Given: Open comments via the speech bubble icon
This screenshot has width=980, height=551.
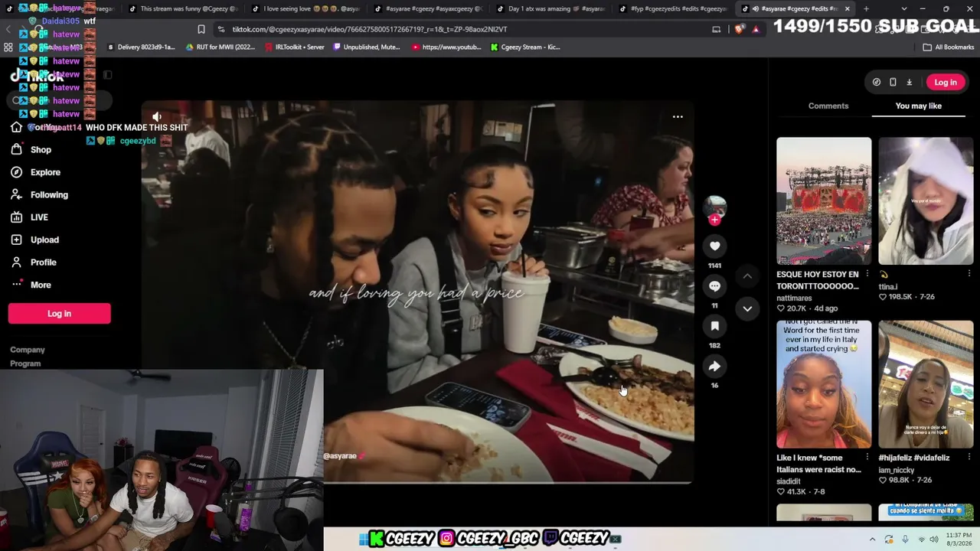Looking at the screenshot, I should pyautogui.click(x=714, y=286).
